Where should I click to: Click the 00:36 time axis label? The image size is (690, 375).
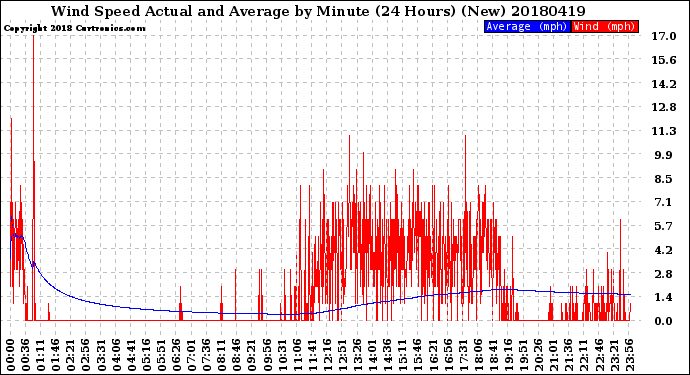pyautogui.click(x=26, y=355)
